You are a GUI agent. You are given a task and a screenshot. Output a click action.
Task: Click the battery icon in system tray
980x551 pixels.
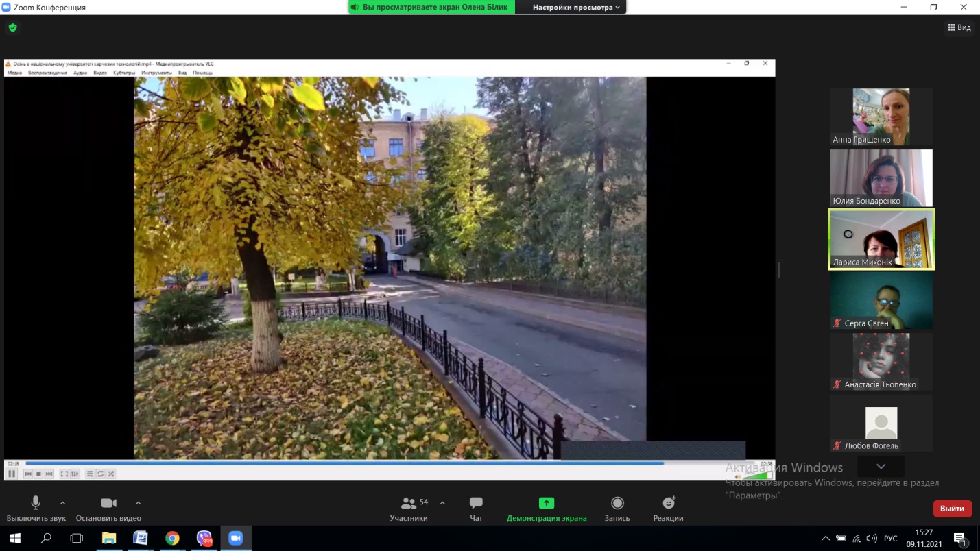[x=841, y=539]
